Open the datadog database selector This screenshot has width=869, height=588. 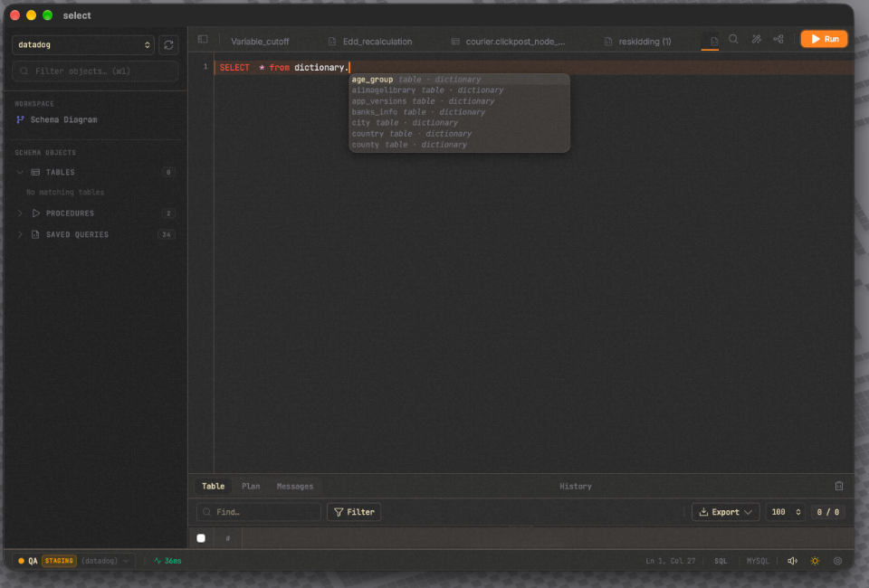point(83,45)
